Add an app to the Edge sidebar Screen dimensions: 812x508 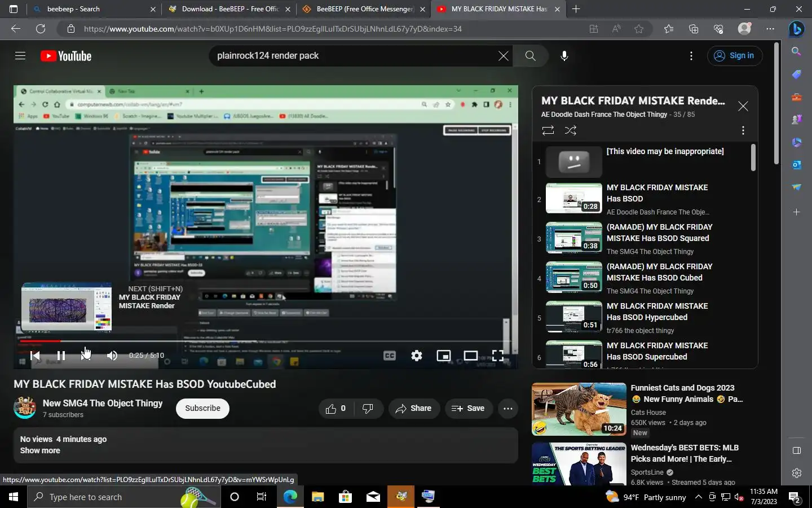796,212
